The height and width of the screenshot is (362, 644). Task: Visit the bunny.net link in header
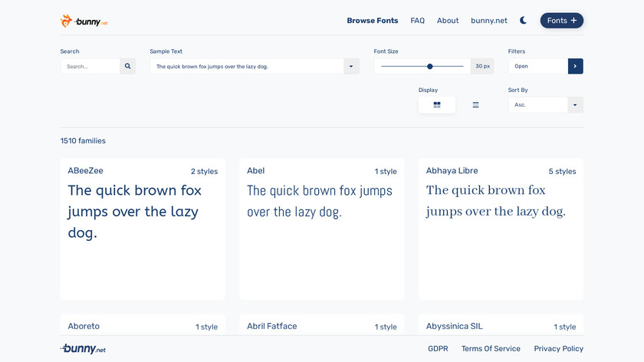click(489, 21)
